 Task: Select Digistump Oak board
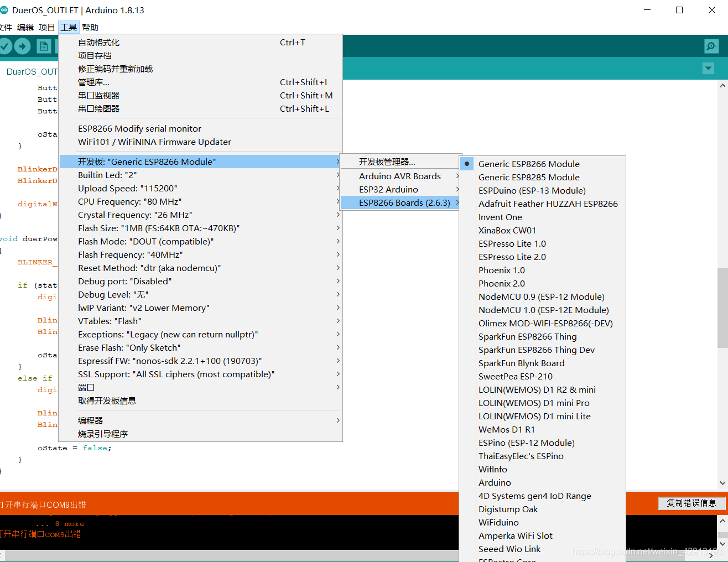543,509
